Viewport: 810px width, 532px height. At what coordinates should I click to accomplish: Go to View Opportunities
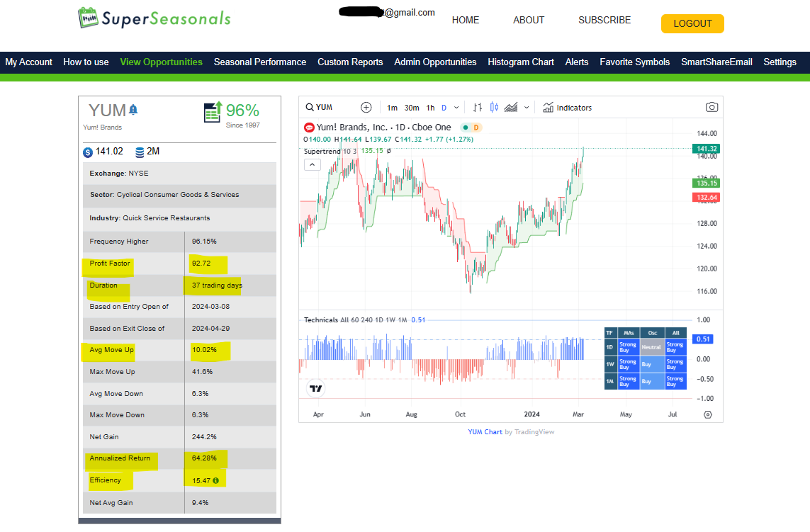click(x=161, y=62)
